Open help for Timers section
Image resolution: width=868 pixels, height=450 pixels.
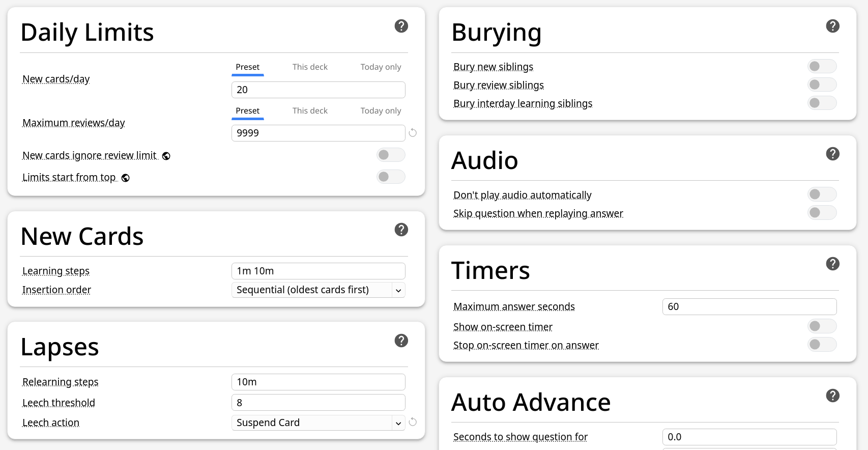pyautogui.click(x=833, y=264)
